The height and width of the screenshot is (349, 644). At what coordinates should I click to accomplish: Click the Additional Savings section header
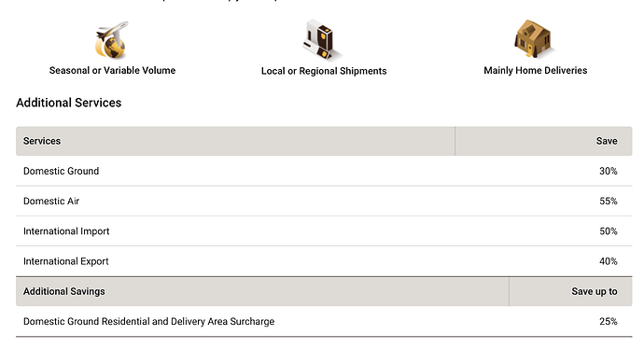(262, 291)
